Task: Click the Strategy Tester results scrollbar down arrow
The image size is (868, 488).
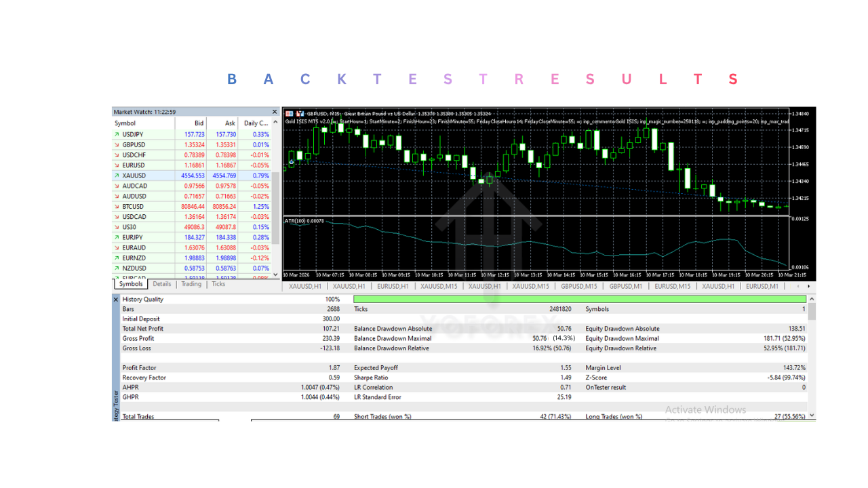Action: tap(812, 415)
